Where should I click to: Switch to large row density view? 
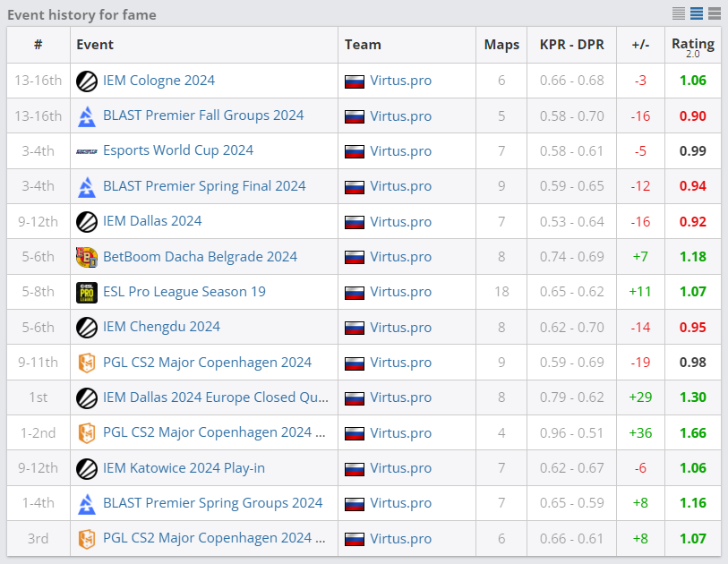pyautogui.click(x=715, y=13)
